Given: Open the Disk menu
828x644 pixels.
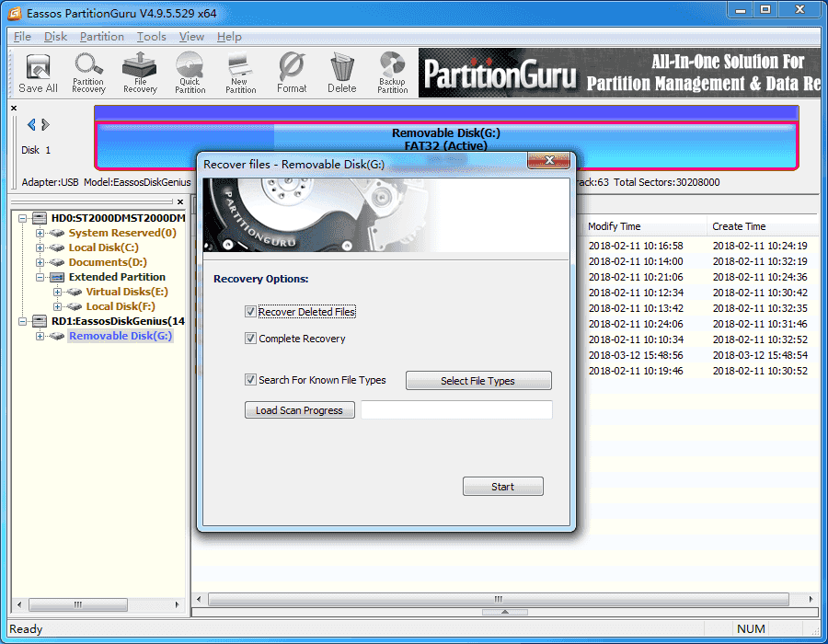Looking at the screenshot, I should [x=55, y=37].
